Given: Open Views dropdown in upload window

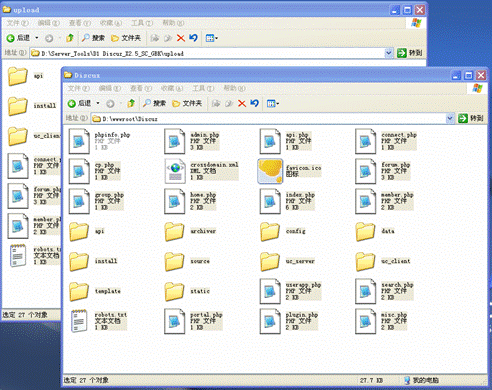Looking at the screenshot, I should (212, 38).
